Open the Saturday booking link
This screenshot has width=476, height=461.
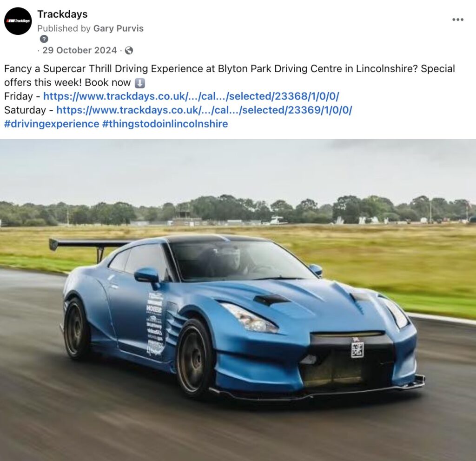[x=205, y=110]
